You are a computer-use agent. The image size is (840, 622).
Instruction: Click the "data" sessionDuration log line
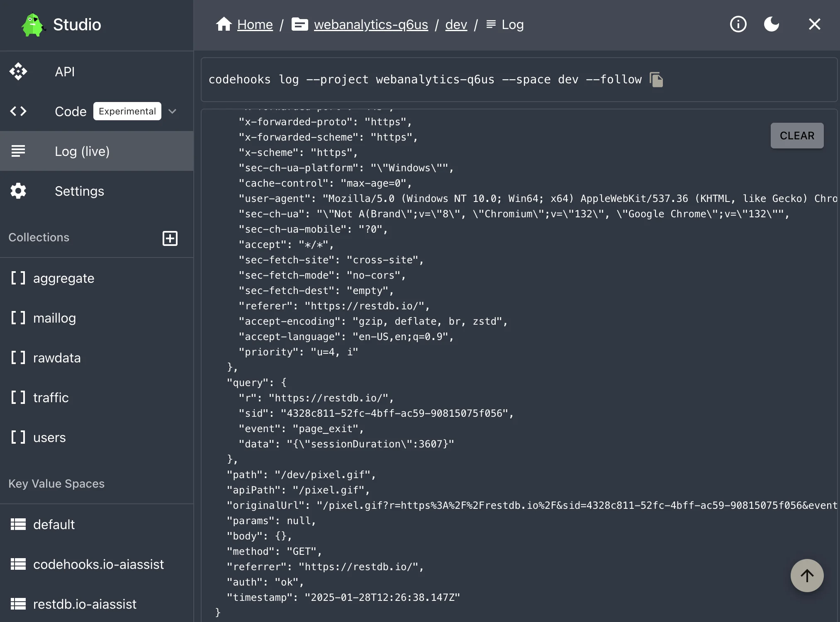click(x=346, y=444)
